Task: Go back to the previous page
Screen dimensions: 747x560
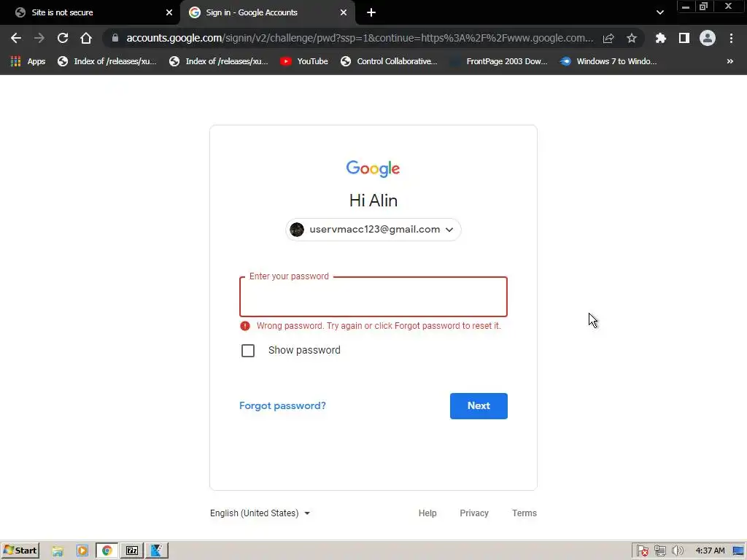Action: (x=16, y=38)
